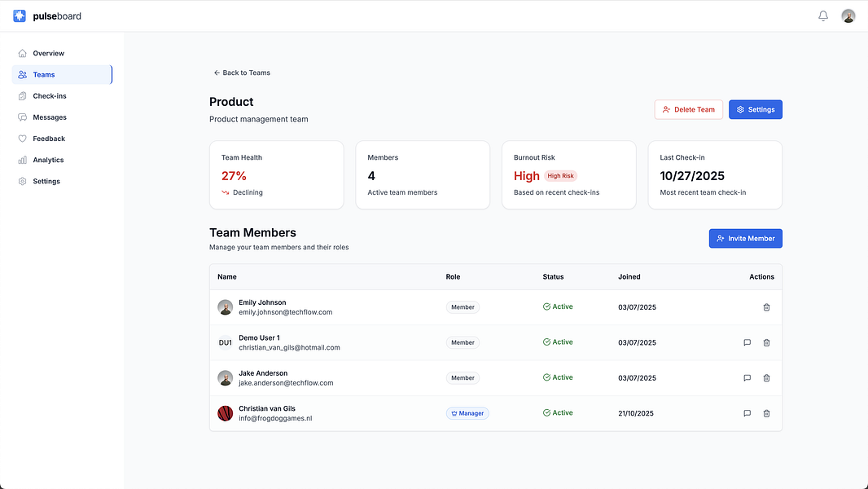Screen dimensions: 868x489
Task: Click the Invite Member button
Action: [x=745, y=238]
